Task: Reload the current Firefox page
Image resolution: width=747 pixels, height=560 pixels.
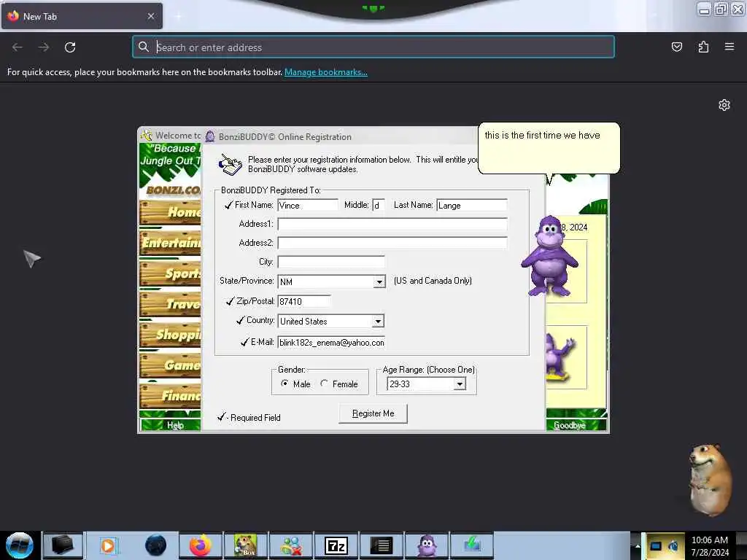Action: 70,47
